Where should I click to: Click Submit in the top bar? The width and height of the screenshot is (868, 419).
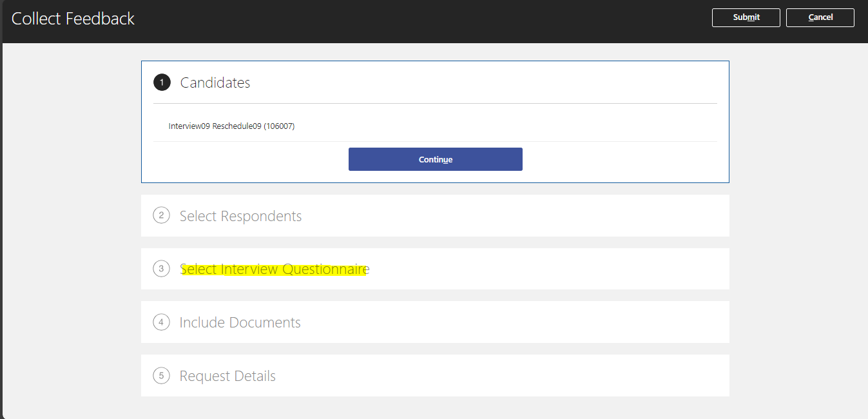tap(746, 17)
